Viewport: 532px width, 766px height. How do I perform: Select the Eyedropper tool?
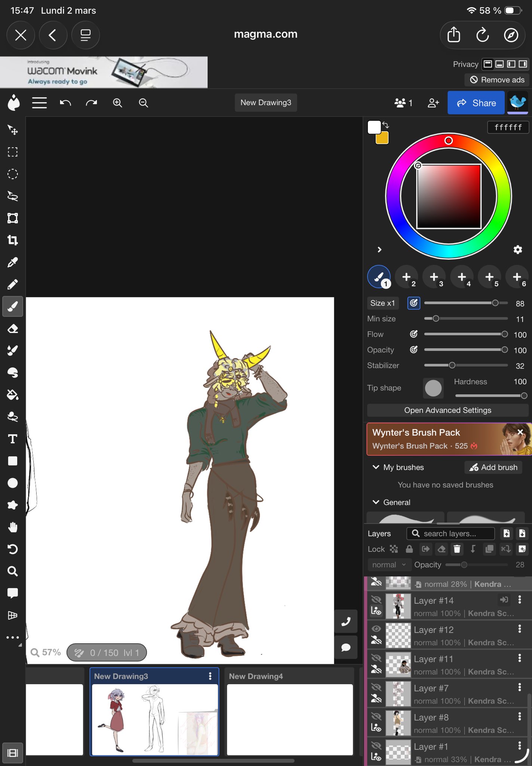tap(13, 263)
